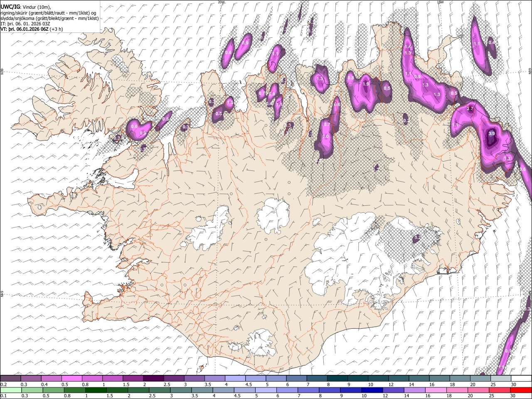
Task: Click the dark teal swatch labeled 8
Action: [x=337, y=378]
